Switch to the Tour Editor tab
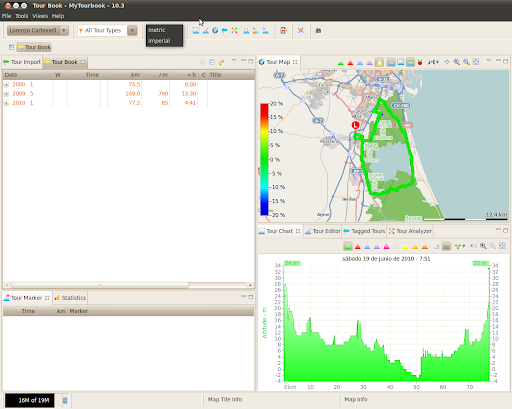Viewport: 512px width, 409px height. (x=322, y=231)
